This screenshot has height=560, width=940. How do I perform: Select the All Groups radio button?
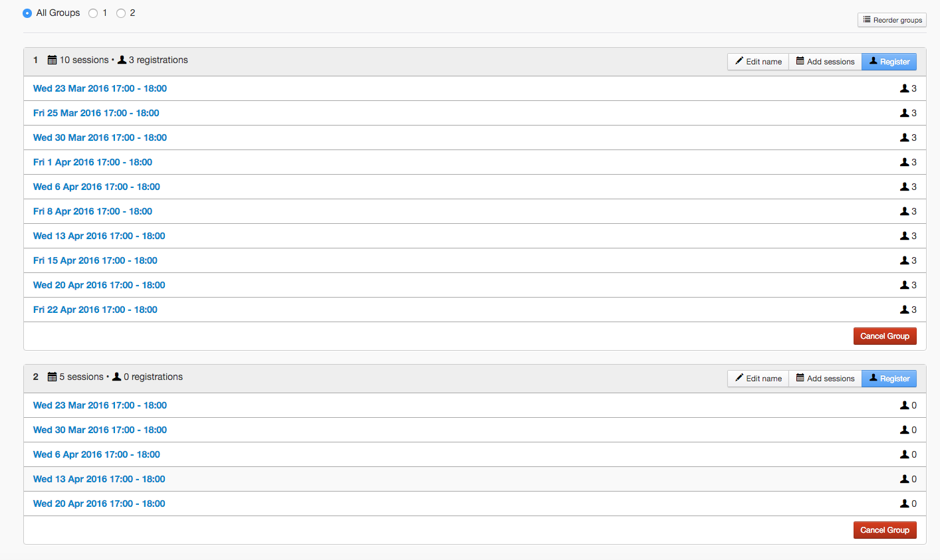(x=27, y=13)
